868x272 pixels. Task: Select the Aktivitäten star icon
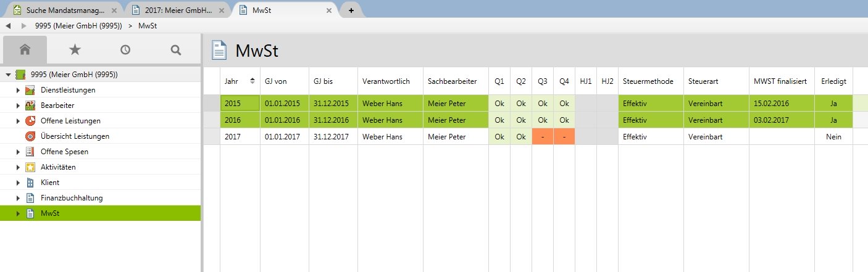point(30,167)
